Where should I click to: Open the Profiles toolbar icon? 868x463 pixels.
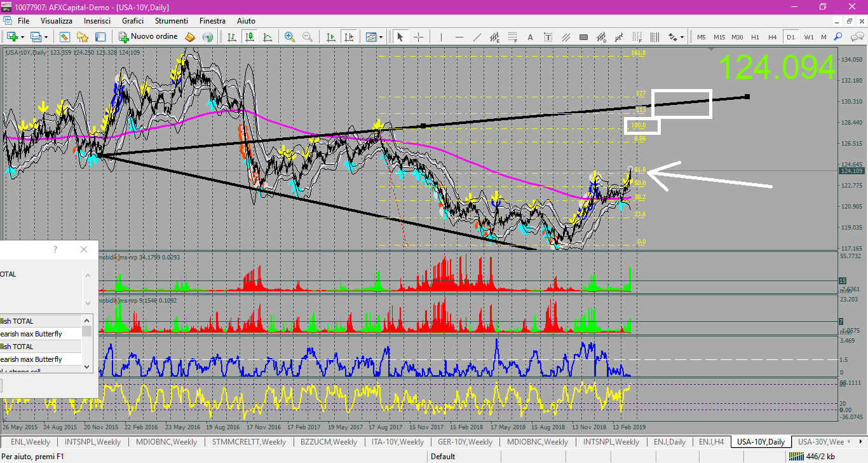36,37
